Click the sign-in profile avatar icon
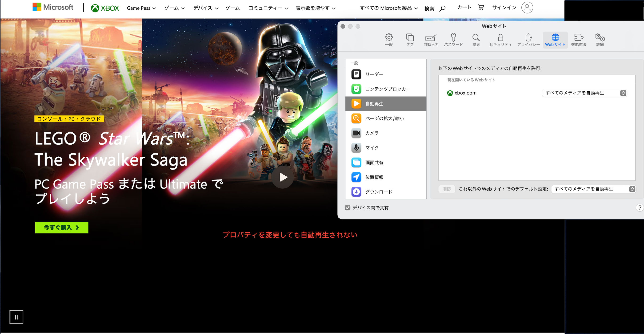The image size is (644, 334). point(527,8)
